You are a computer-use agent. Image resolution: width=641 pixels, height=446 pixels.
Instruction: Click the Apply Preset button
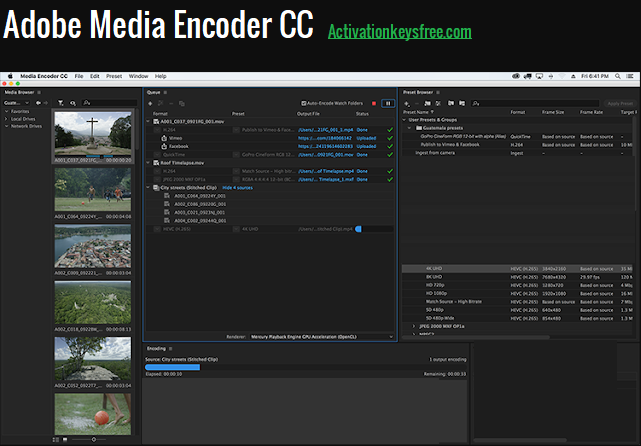620,103
